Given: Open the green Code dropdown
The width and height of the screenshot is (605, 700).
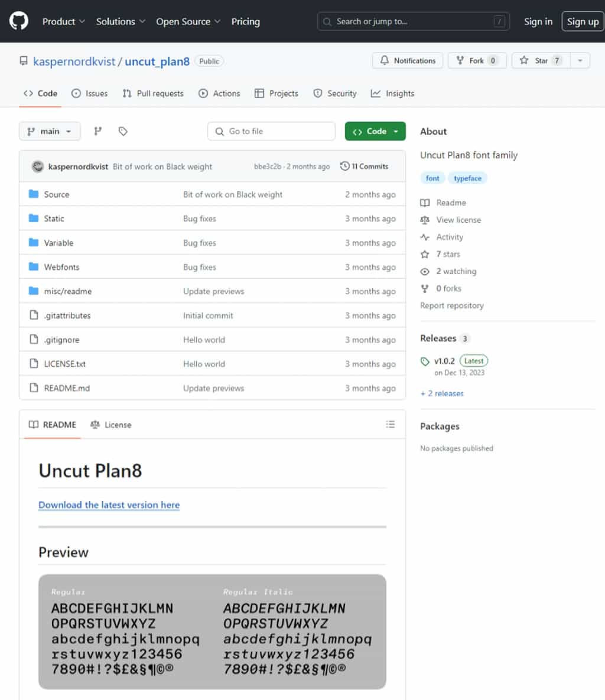Looking at the screenshot, I should coord(375,131).
